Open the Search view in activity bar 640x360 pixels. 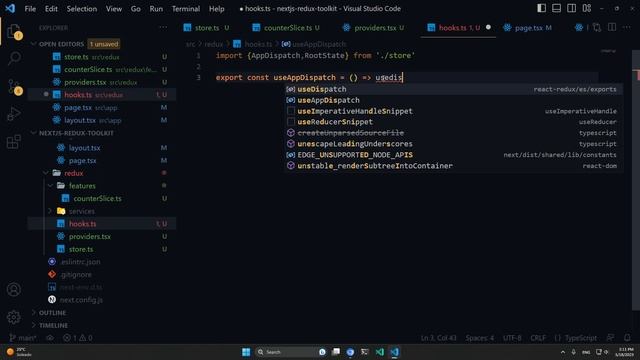click(x=14, y=58)
